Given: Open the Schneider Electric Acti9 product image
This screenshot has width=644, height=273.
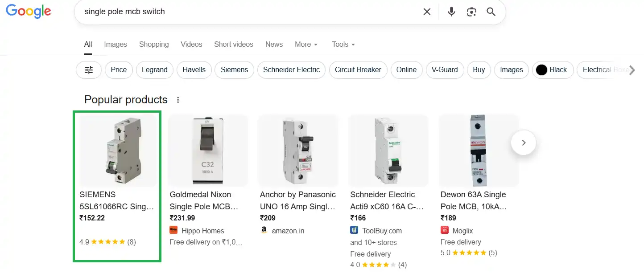Looking at the screenshot, I should point(388,151).
